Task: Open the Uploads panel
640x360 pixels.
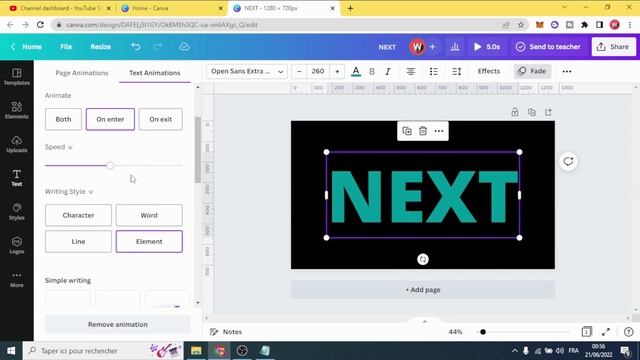Action: pos(17,144)
